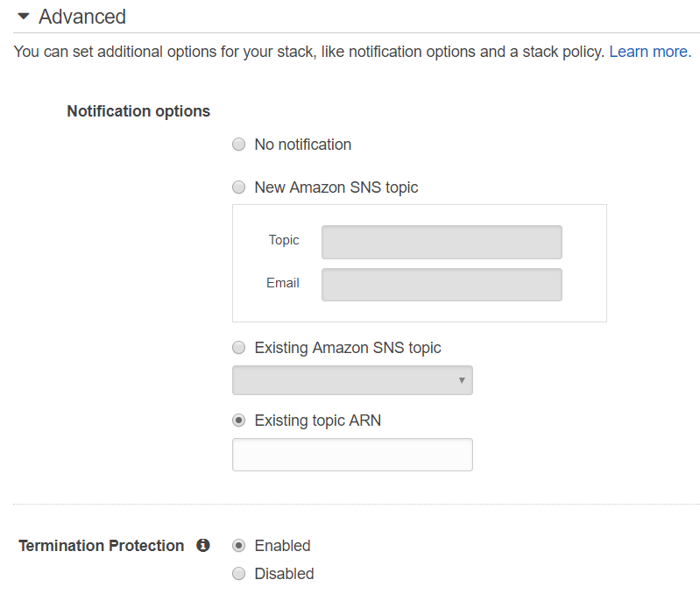Focus the Existing topic ARN text box
The height and width of the screenshot is (601, 700).
(x=352, y=455)
